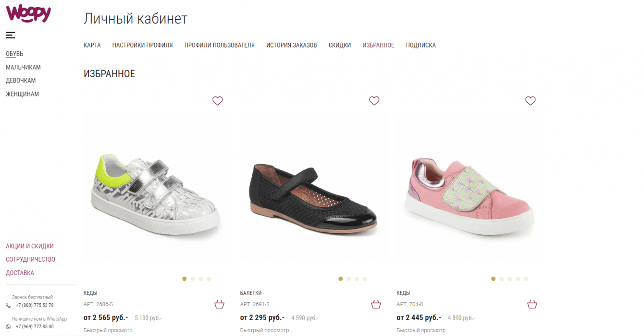Screen dimensions: 644x336
Task: Switch to the Настройки профиля tab
Action: (x=142, y=45)
